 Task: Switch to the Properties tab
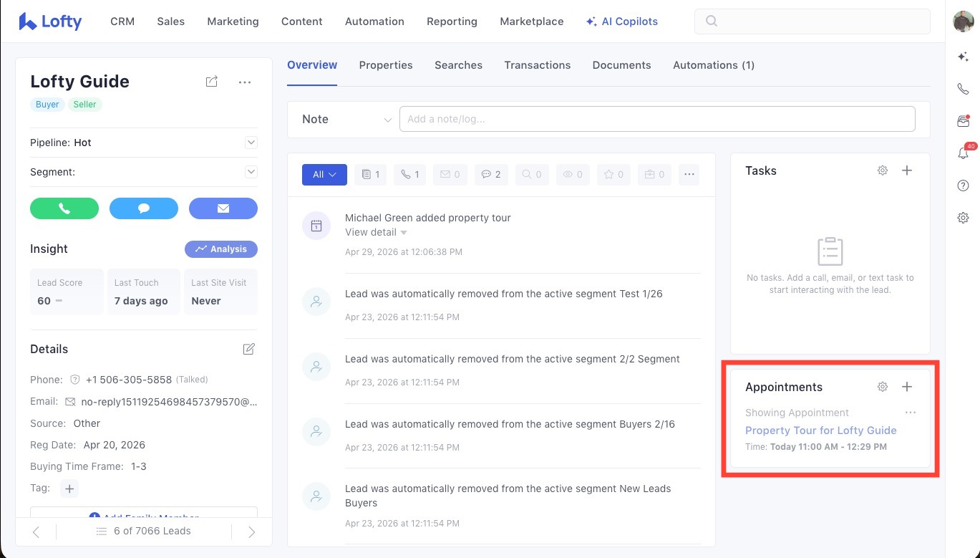(x=386, y=65)
